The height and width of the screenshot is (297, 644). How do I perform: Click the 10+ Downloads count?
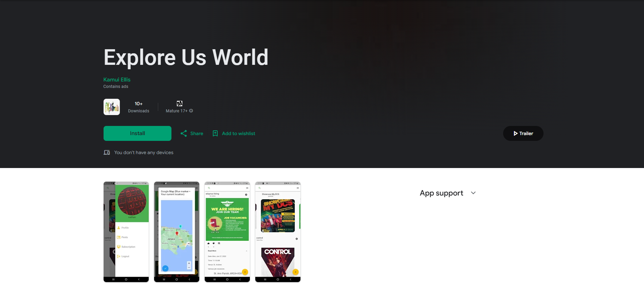coord(139,107)
